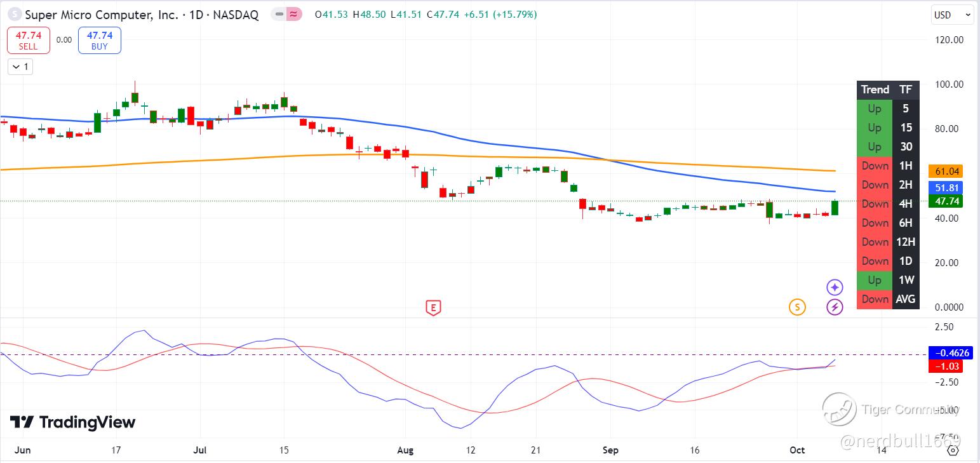Image resolution: width=980 pixels, height=463 pixels.
Task: Click the red SELL 47.74 button
Action: point(28,41)
